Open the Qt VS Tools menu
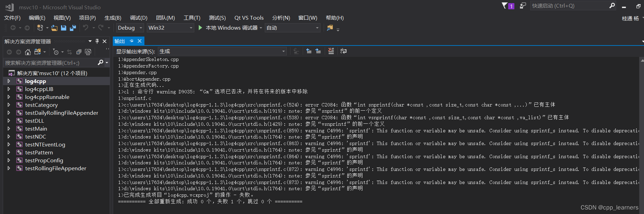Screen dimensions: 644x214 tap(249, 18)
